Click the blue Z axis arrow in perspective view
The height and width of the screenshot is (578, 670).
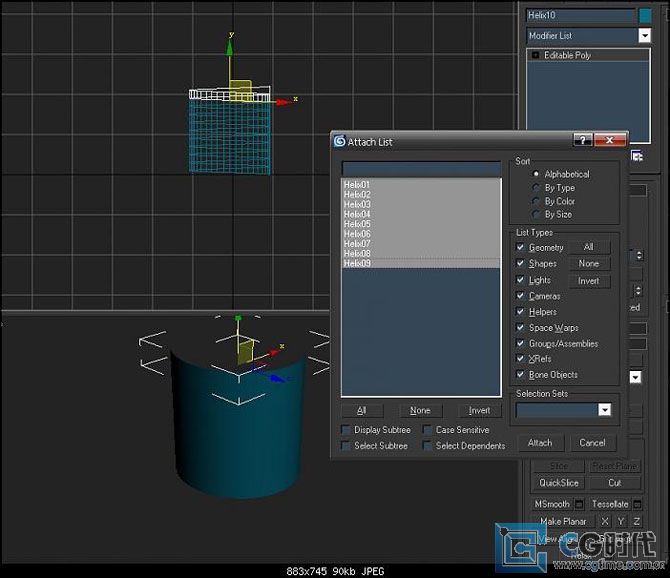(x=276, y=378)
